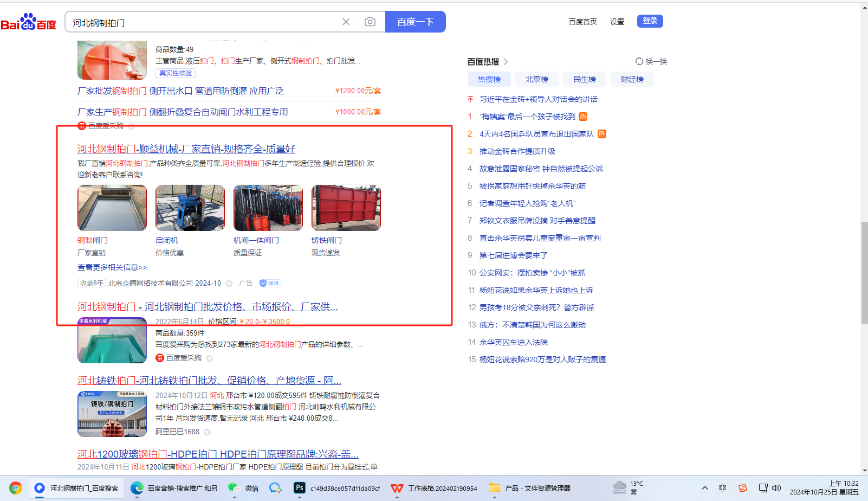Open result 河北1200玻璃钢拍门-HDPE拍门
868x501 pixels.
(218, 454)
